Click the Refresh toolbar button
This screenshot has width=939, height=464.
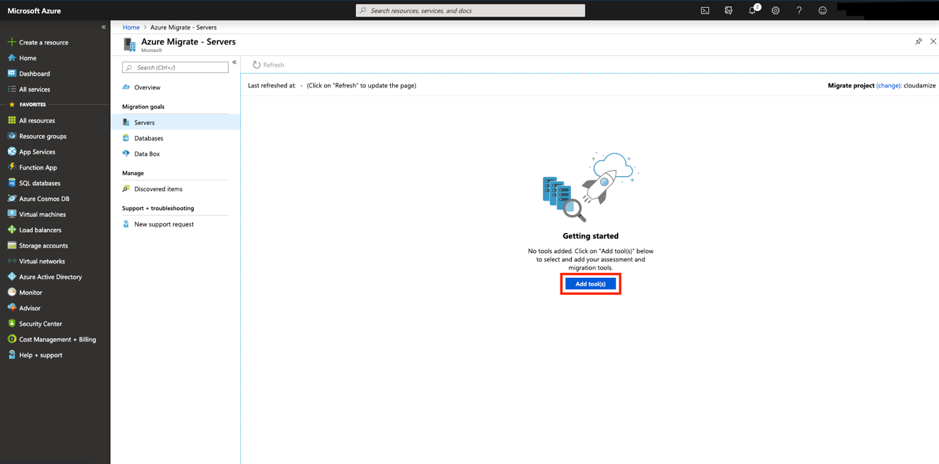pos(268,65)
